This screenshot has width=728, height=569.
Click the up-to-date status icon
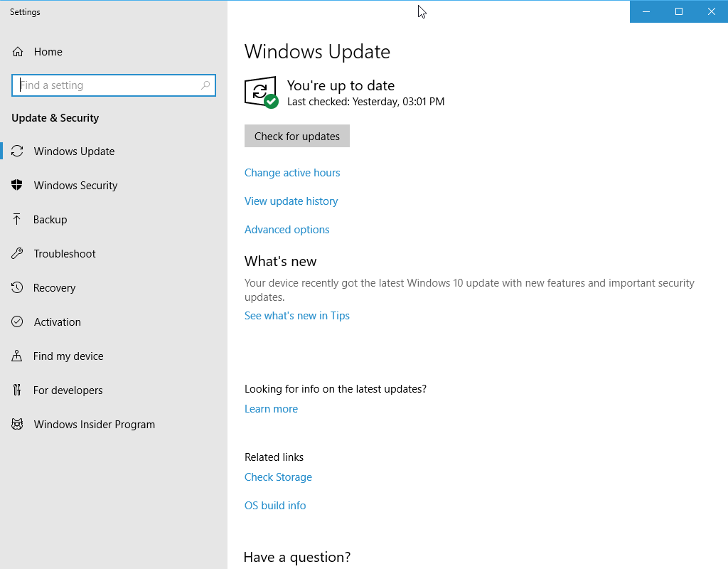tap(261, 92)
